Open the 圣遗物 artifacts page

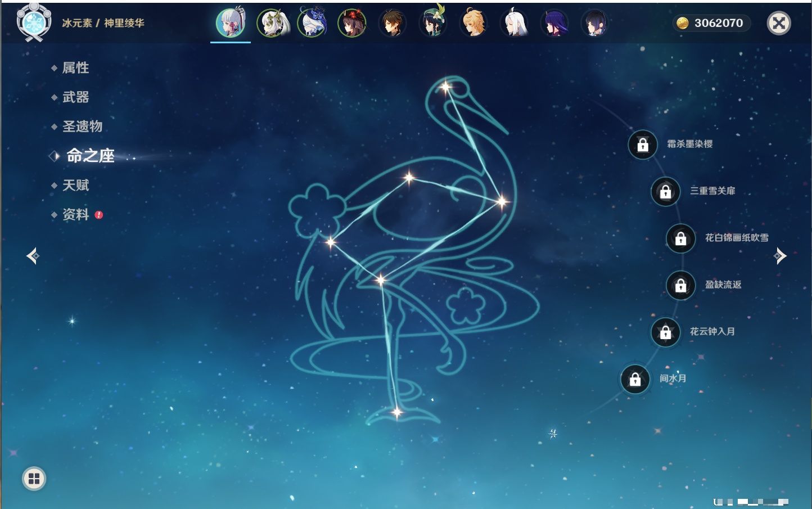82,127
